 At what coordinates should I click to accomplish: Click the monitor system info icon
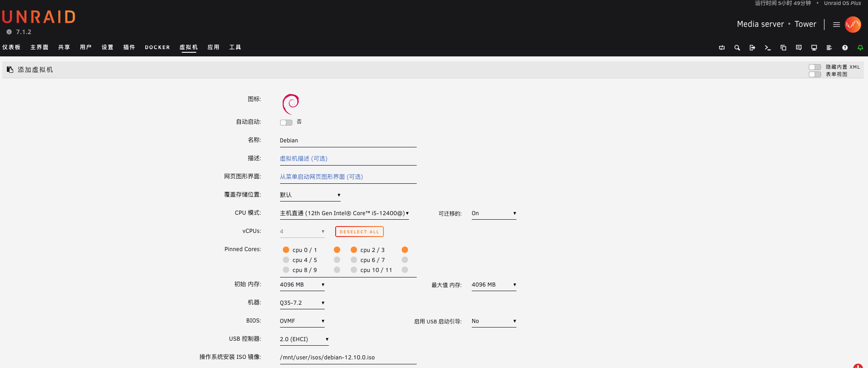point(814,48)
